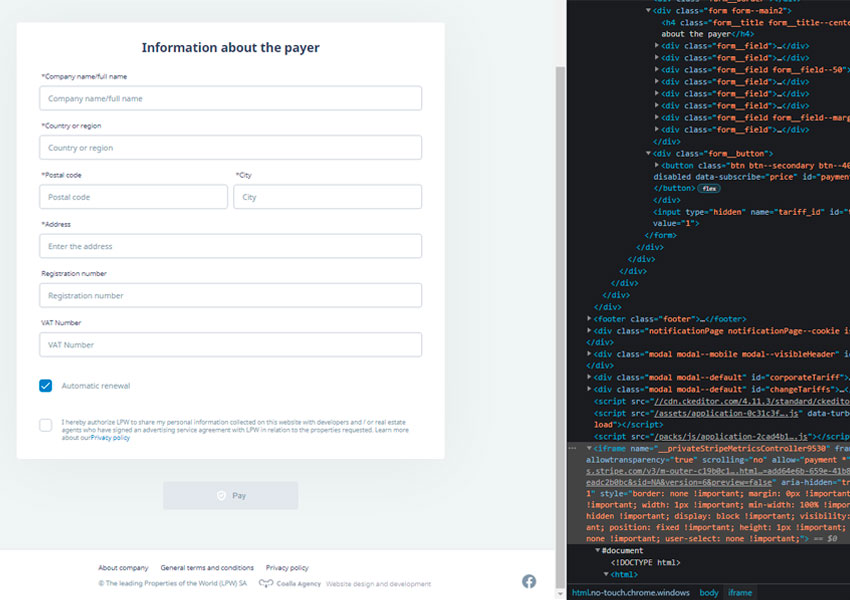Click the scrollbar down arrow
Screen dimensions: 850x600
click(x=561, y=594)
